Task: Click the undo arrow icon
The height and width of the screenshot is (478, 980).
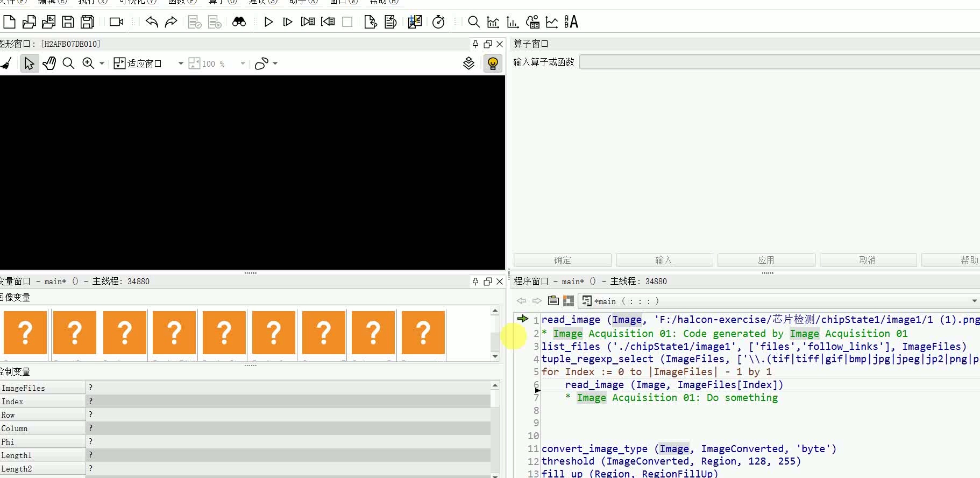Action: tap(152, 22)
